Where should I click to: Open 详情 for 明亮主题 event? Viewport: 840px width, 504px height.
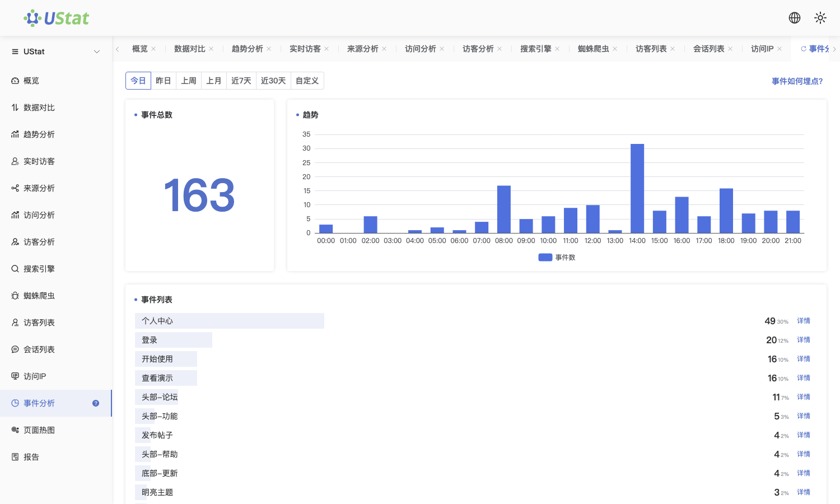804,492
